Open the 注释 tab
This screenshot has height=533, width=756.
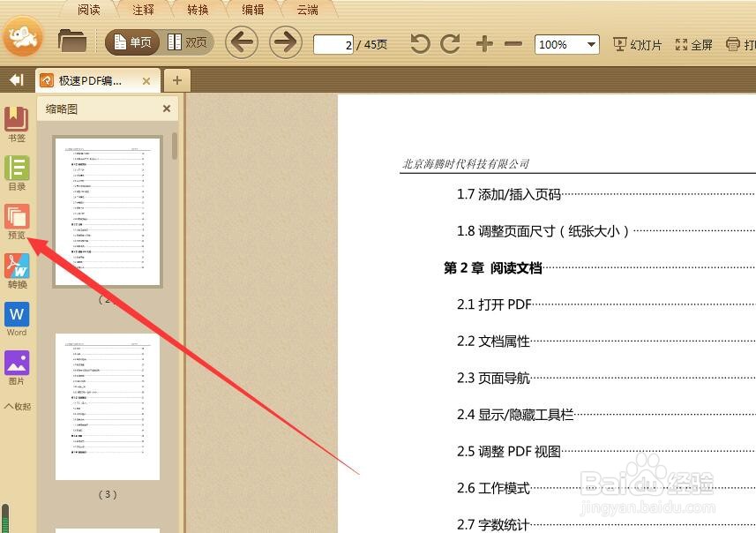(x=143, y=9)
